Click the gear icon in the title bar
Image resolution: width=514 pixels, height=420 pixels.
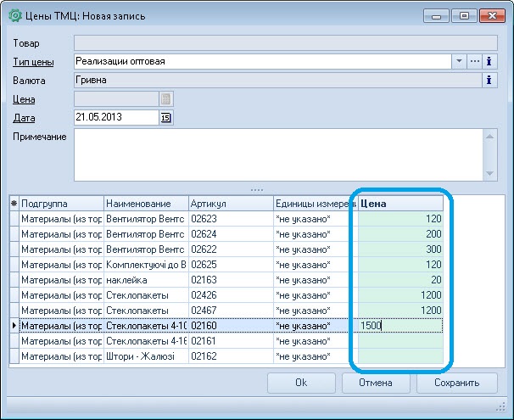(14, 16)
